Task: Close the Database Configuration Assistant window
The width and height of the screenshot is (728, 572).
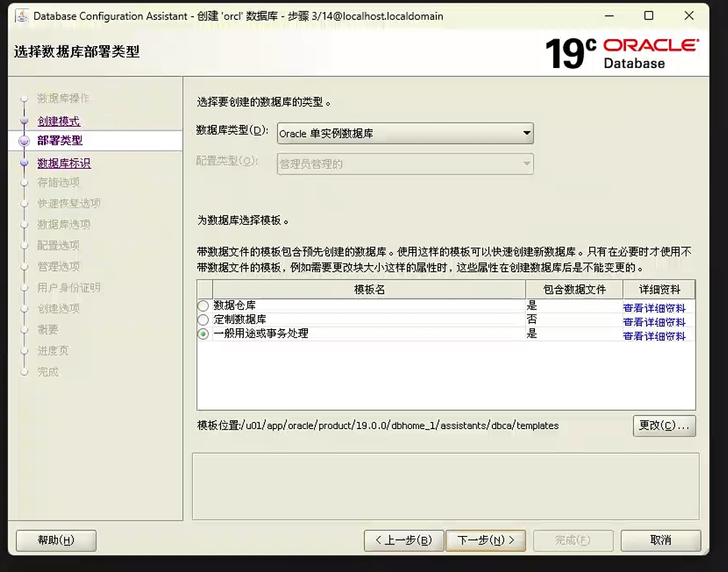Action: click(689, 16)
